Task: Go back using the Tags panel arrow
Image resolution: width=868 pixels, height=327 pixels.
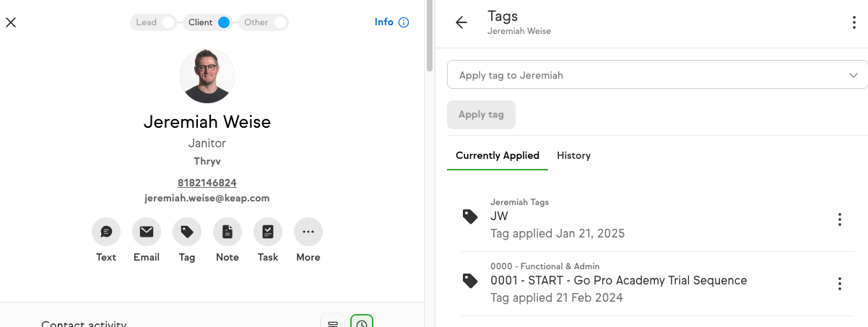Action: (461, 22)
